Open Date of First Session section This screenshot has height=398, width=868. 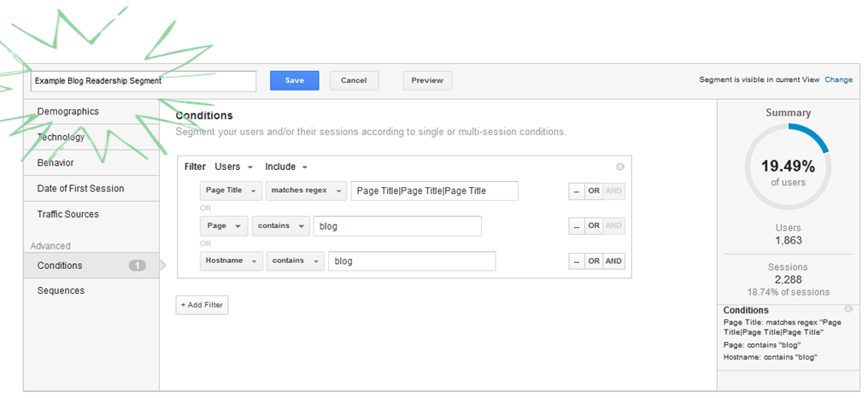pos(91,188)
